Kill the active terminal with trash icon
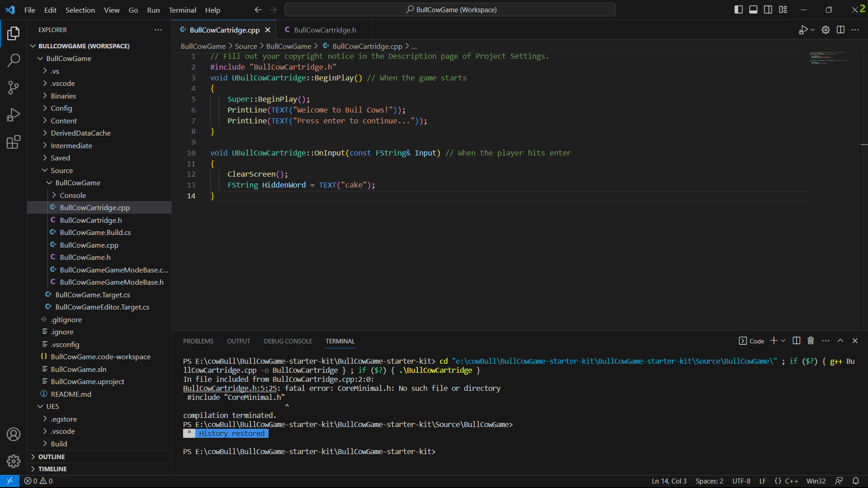868x488 pixels. [810, 341]
